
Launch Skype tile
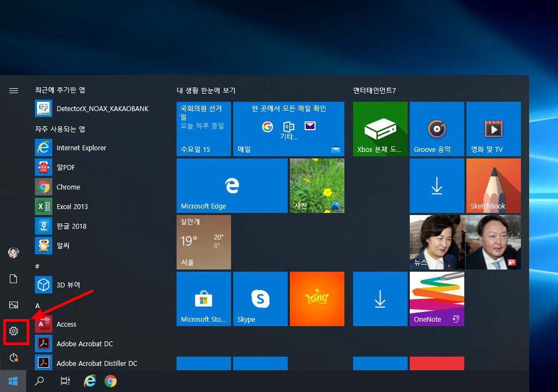pyautogui.click(x=260, y=299)
